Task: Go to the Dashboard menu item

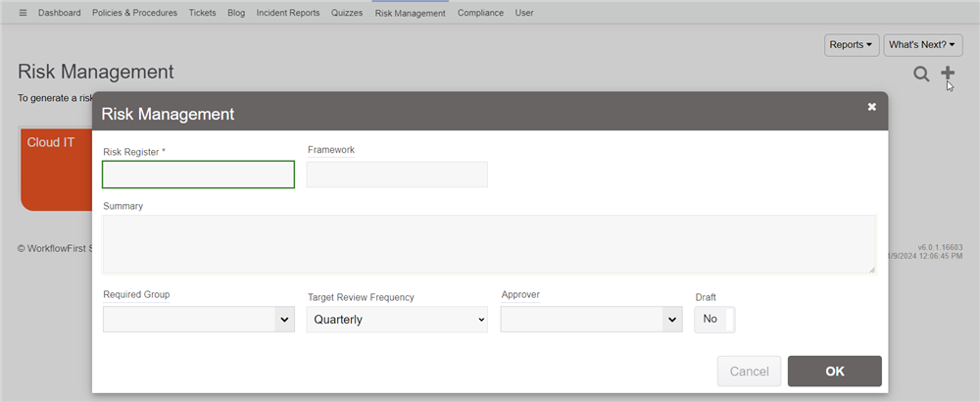Action: click(x=59, y=13)
